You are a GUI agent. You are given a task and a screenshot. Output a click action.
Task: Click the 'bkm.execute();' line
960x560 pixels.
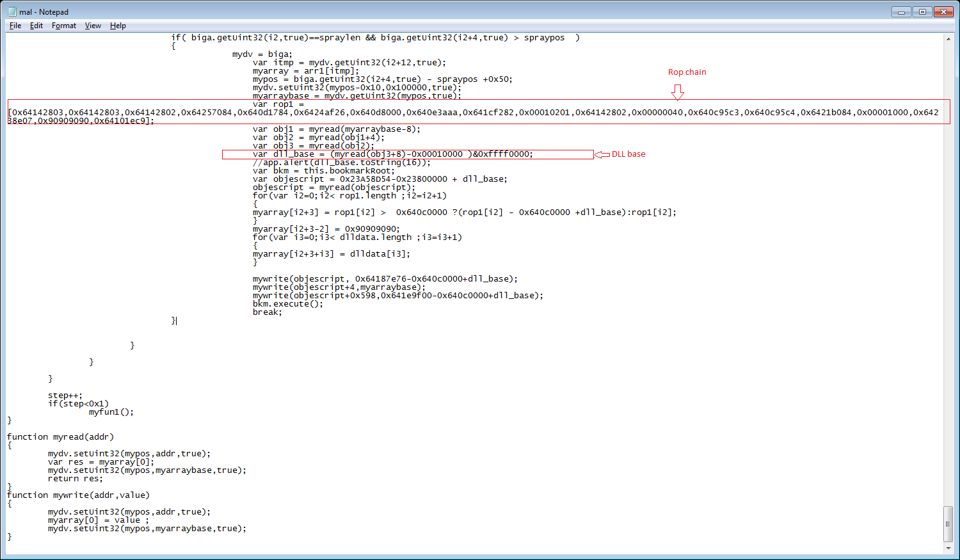288,304
